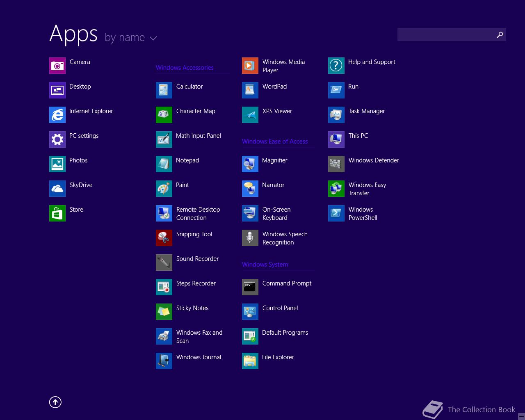Click the "Windows Journal" label
The image size is (525, 420).
coord(199,357)
